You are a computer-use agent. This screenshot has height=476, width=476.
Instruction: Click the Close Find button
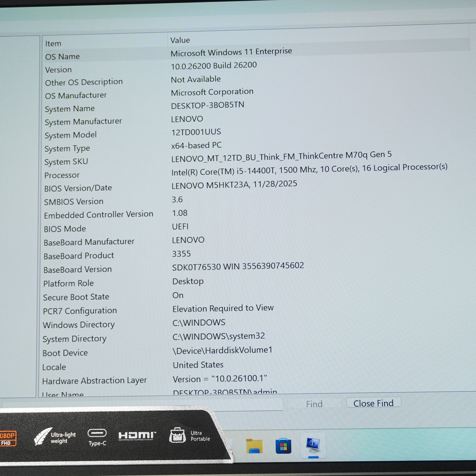click(x=374, y=403)
